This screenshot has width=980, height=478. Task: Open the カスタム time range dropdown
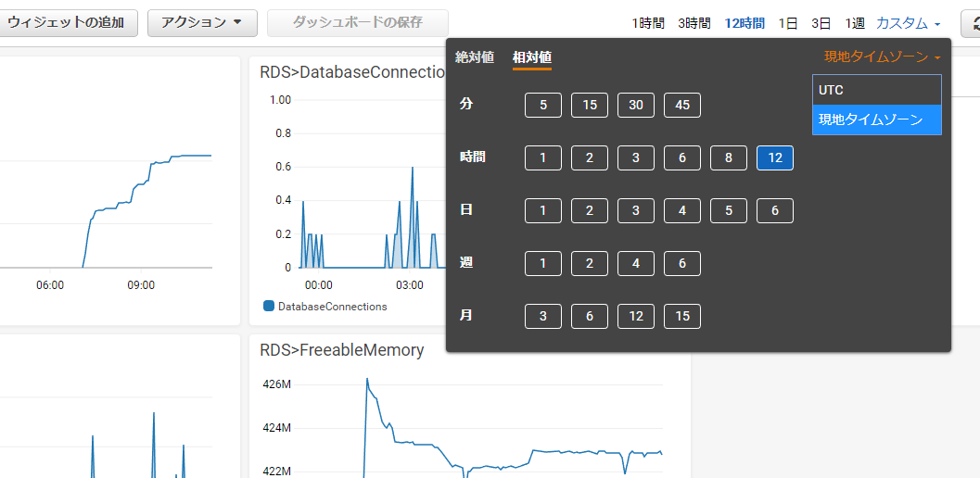pyautogui.click(x=908, y=24)
